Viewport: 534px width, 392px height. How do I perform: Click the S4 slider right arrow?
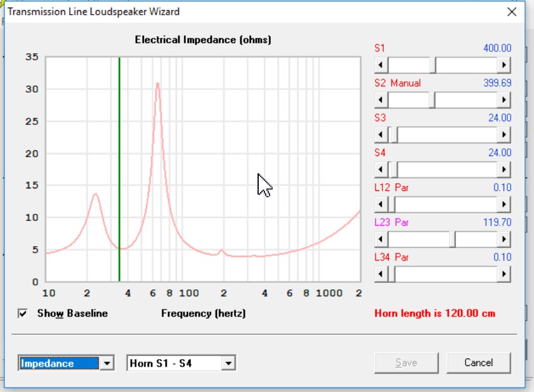tap(504, 169)
